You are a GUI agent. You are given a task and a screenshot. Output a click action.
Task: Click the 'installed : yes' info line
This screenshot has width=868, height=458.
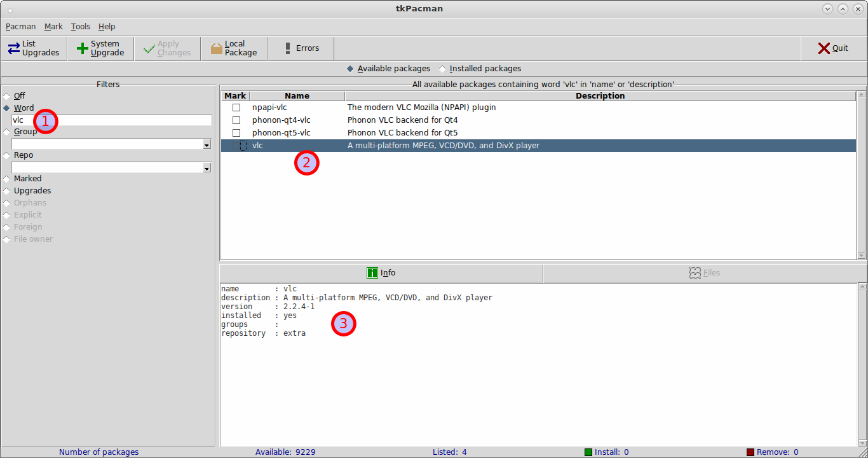click(x=259, y=316)
